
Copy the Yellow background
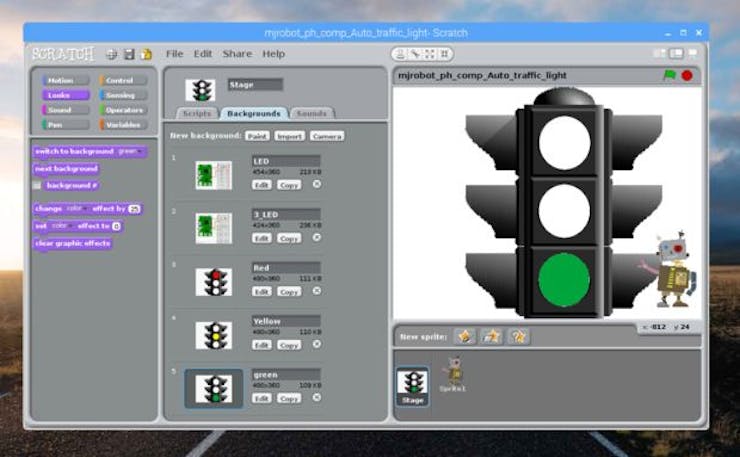click(289, 345)
